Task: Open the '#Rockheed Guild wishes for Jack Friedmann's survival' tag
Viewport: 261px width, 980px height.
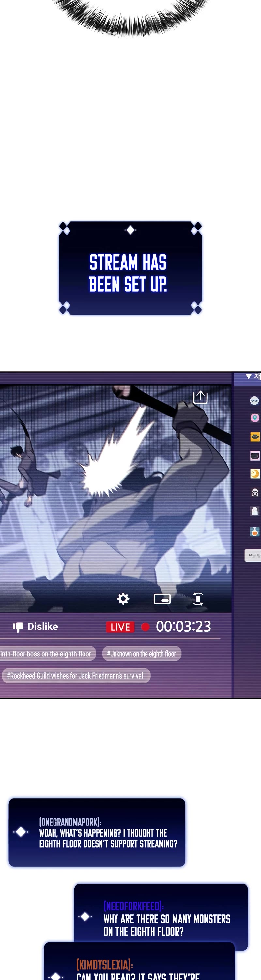Action: (x=76, y=676)
